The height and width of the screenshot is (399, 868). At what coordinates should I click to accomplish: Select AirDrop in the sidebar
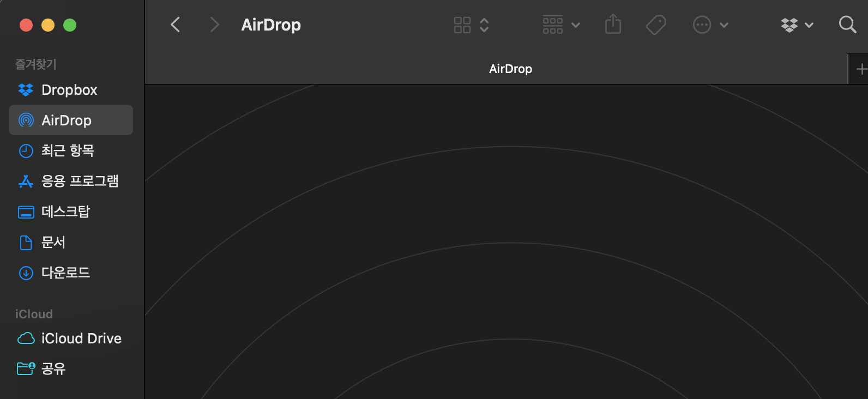coord(71,120)
